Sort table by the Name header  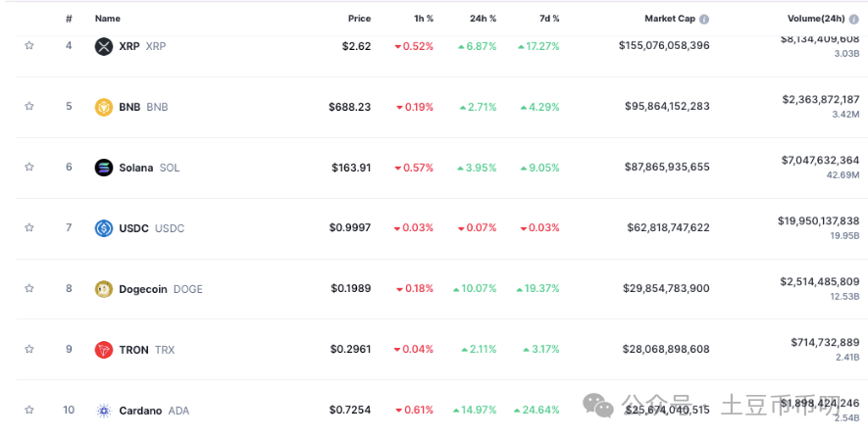pyautogui.click(x=108, y=19)
